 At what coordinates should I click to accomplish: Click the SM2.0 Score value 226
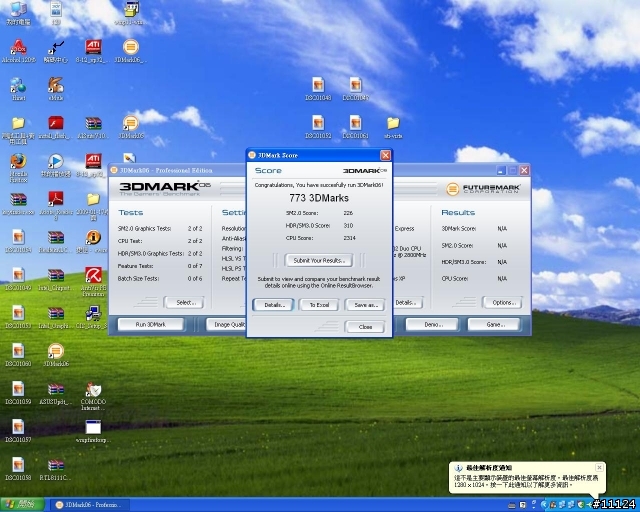pos(348,213)
